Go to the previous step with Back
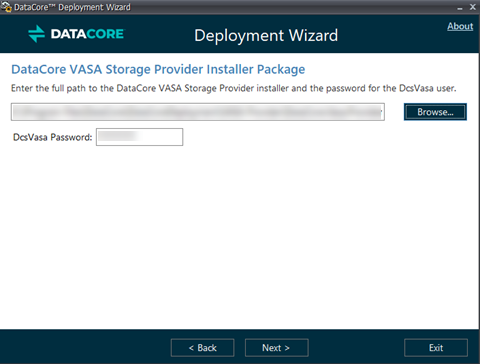This screenshot has width=480, height=364. (x=202, y=348)
